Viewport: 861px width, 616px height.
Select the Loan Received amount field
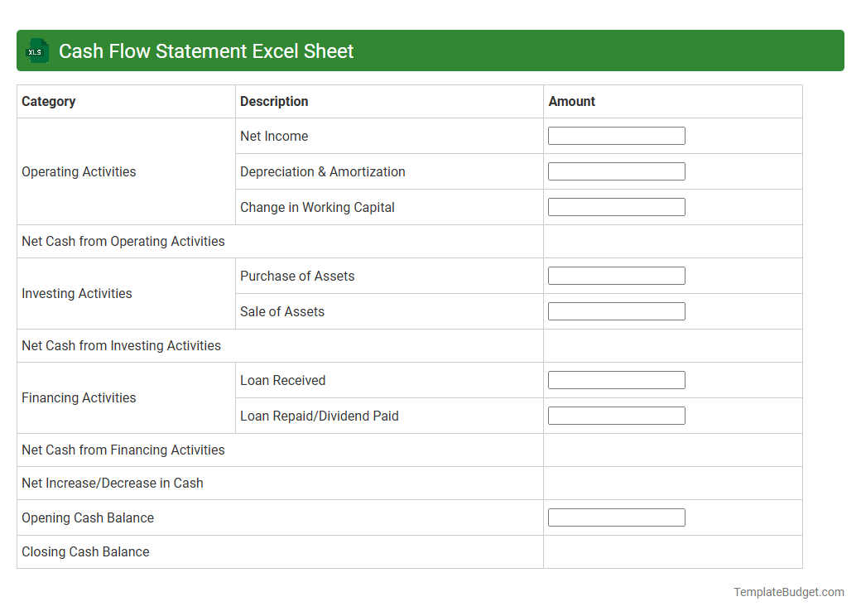616,379
